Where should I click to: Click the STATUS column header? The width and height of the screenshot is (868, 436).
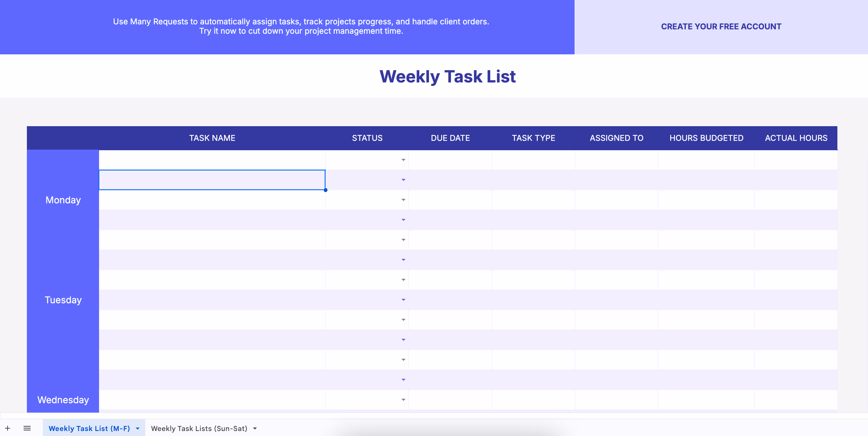pos(367,138)
